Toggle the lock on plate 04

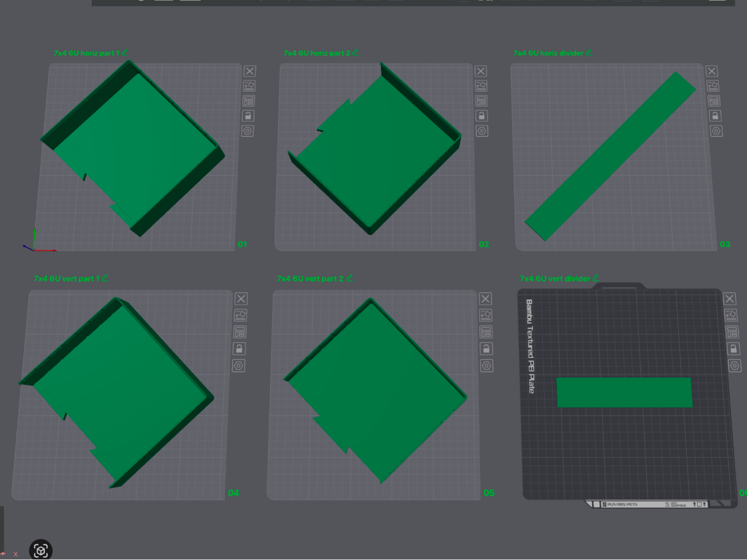[239, 349]
